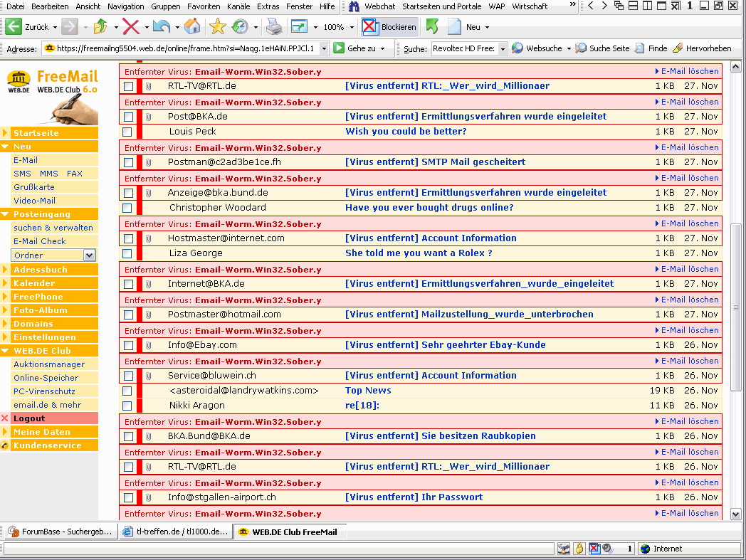Viewport: 746px width, 560px height.
Task: Click the binoculars icon beside Webchat
Action: pyautogui.click(x=354, y=6)
